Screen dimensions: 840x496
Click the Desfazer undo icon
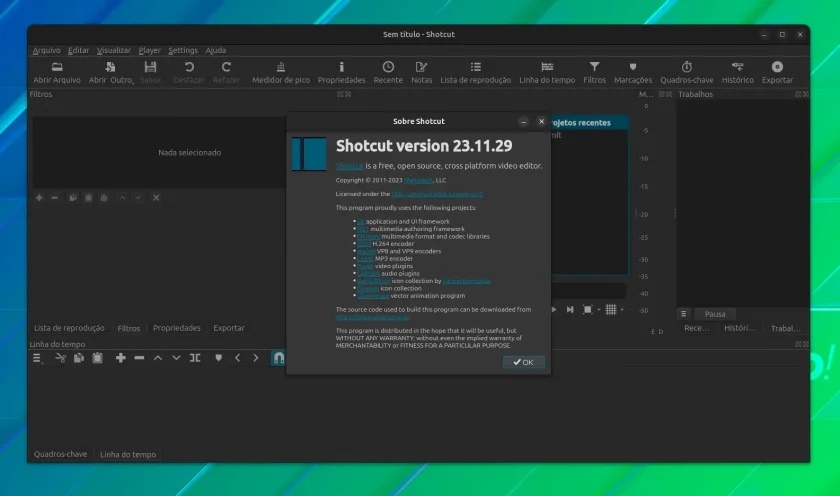pyautogui.click(x=189, y=67)
